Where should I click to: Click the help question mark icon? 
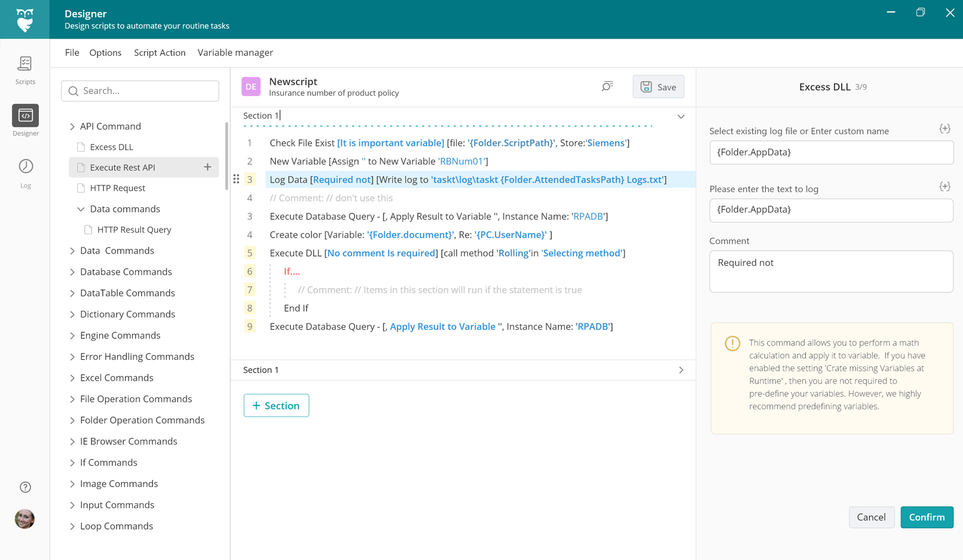coord(25,487)
